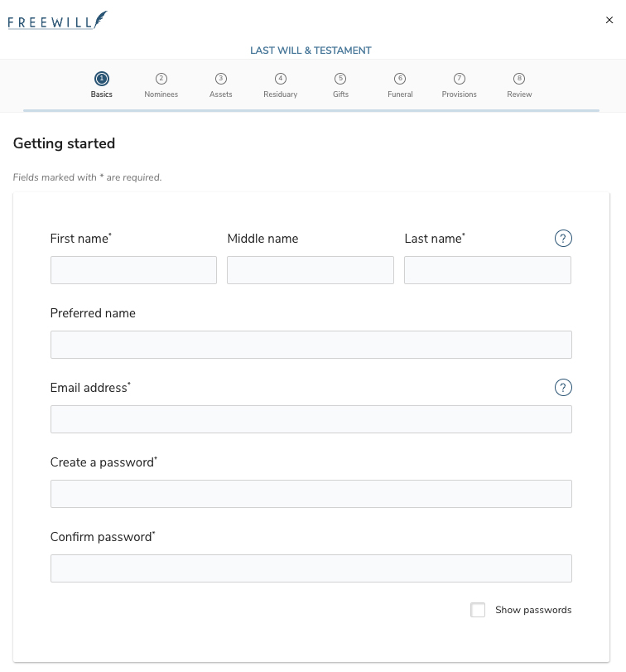
Task: Click the Create a password field
Action: [311, 494]
